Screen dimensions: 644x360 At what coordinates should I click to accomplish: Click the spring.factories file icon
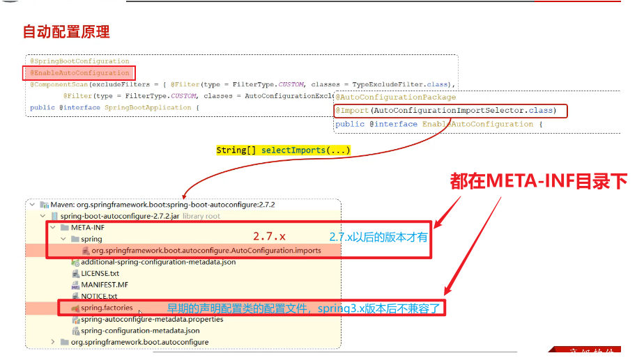tap(75, 308)
